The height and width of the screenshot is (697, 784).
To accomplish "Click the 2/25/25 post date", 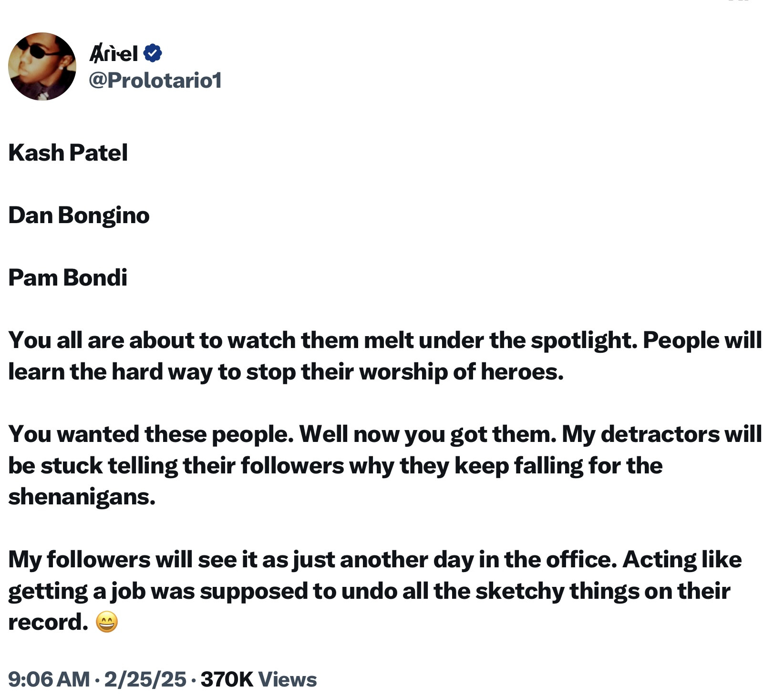I will click(145, 679).
